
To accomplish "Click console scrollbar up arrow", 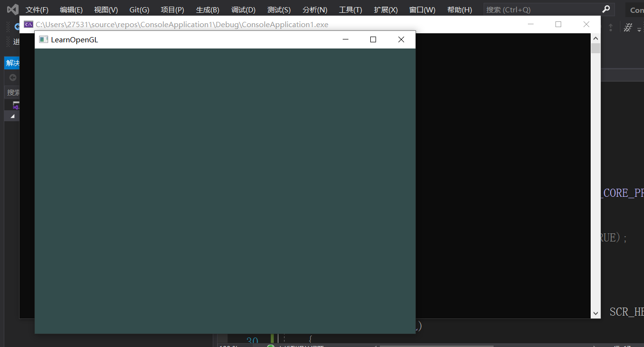I will 595,38.
